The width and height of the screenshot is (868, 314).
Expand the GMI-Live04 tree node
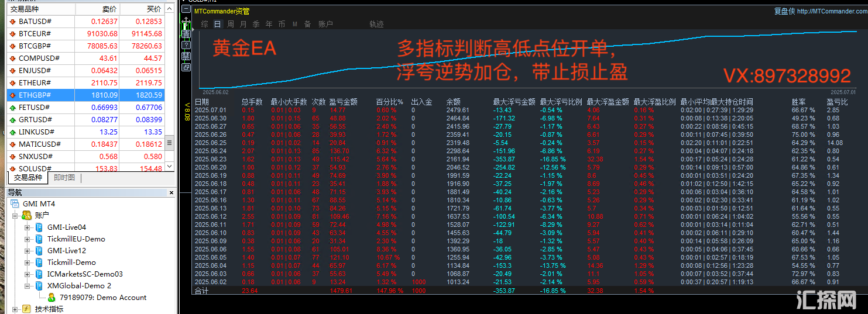28,227
